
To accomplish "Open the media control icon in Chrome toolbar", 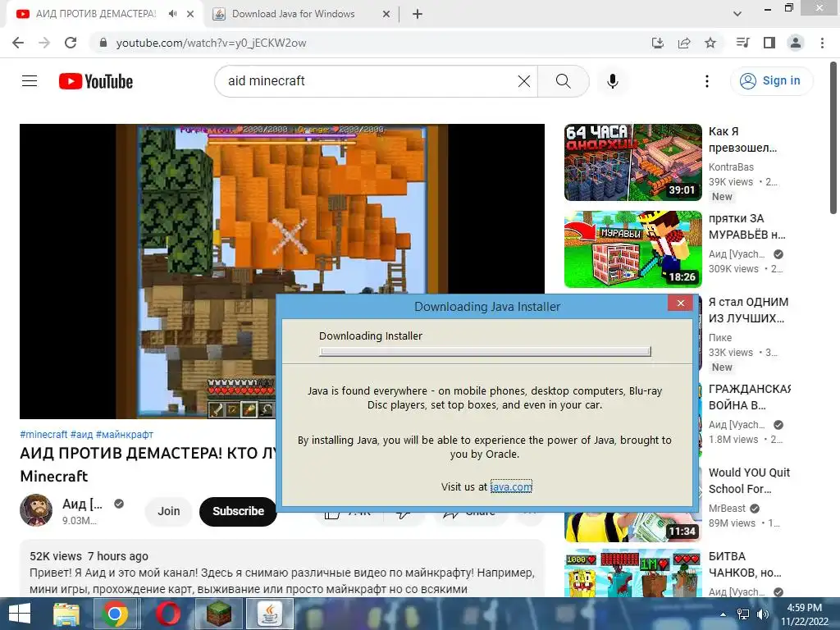I will [x=742, y=43].
